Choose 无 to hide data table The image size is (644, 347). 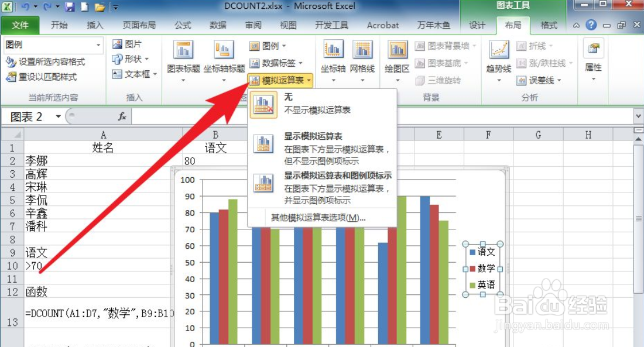point(322,105)
